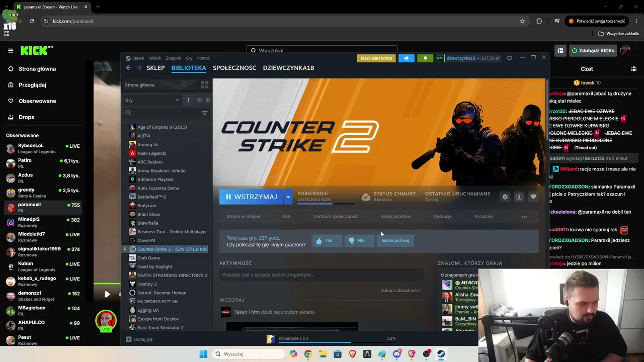Screen dimensions: 644x362
Task: Click Windows taskbar Wyszukaj search box
Action: [249, 354]
